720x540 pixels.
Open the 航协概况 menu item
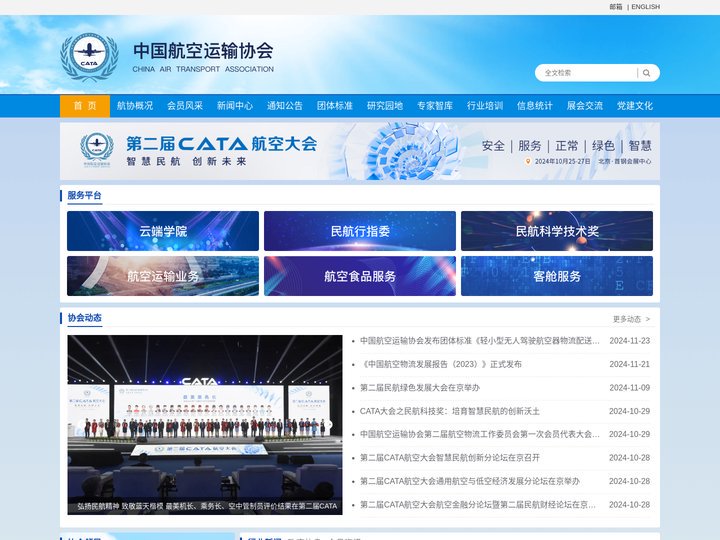coord(135,106)
